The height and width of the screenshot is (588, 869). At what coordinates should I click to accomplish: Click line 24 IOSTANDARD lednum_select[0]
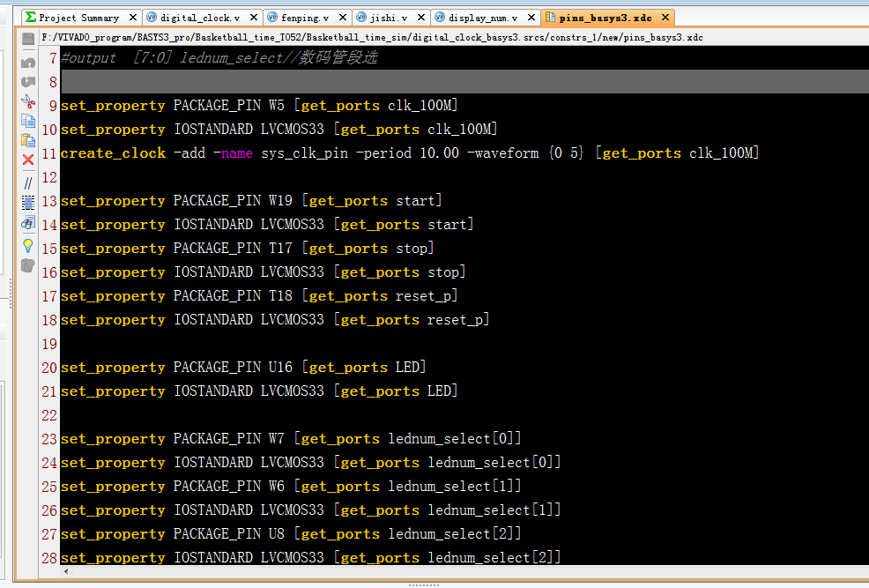click(x=311, y=463)
